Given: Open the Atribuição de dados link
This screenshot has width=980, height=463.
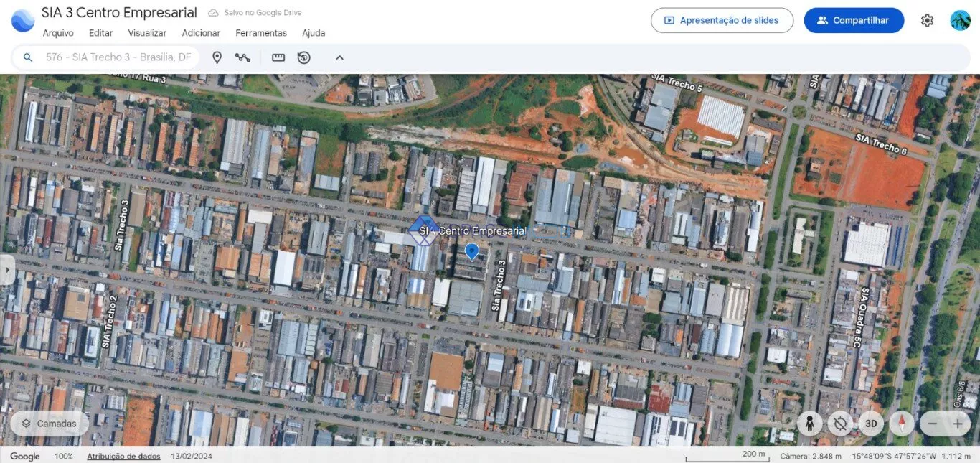Looking at the screenshot, I should pos(123,456).
